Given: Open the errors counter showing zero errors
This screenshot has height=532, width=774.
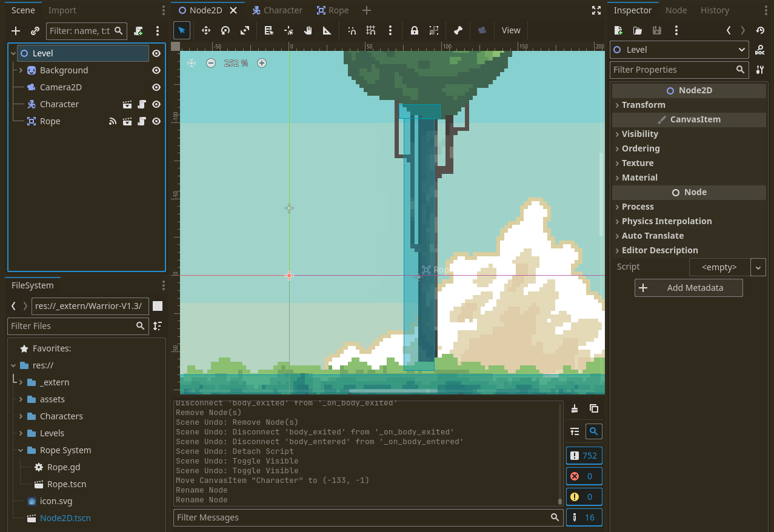Looking at the screenshot, I should click(x=584, y=476).
